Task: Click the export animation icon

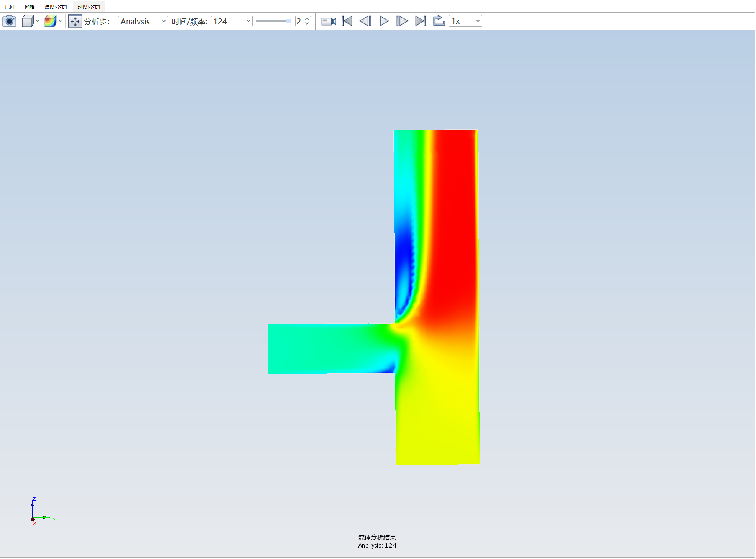Action: coord(439,21)
